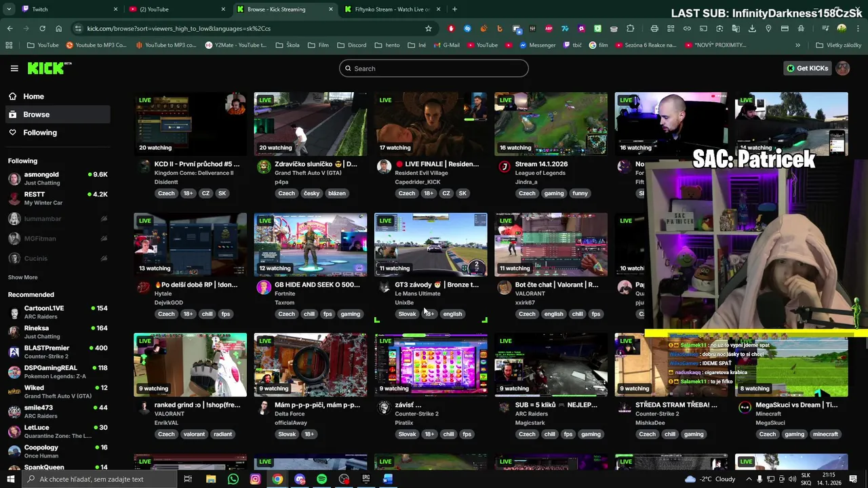Click chill tag under Po delší době RP
Image resolution: width=868 pixels, height=488 pixels.
207,314
